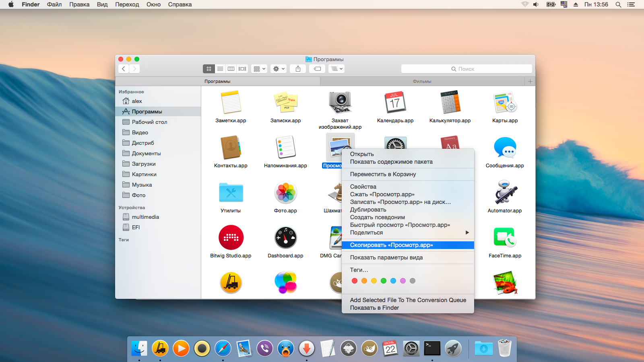Viewport: 644px width, 362px height.
Task: Open the Файл menu in the menu bar
Action: [54, 4]
